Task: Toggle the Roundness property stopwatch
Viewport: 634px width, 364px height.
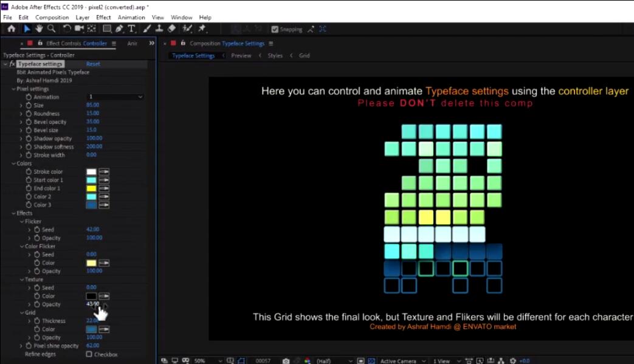Action: pos(29,114)
